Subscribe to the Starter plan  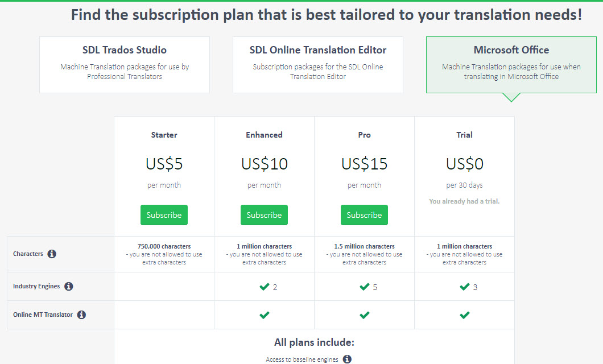pos(164,215)
